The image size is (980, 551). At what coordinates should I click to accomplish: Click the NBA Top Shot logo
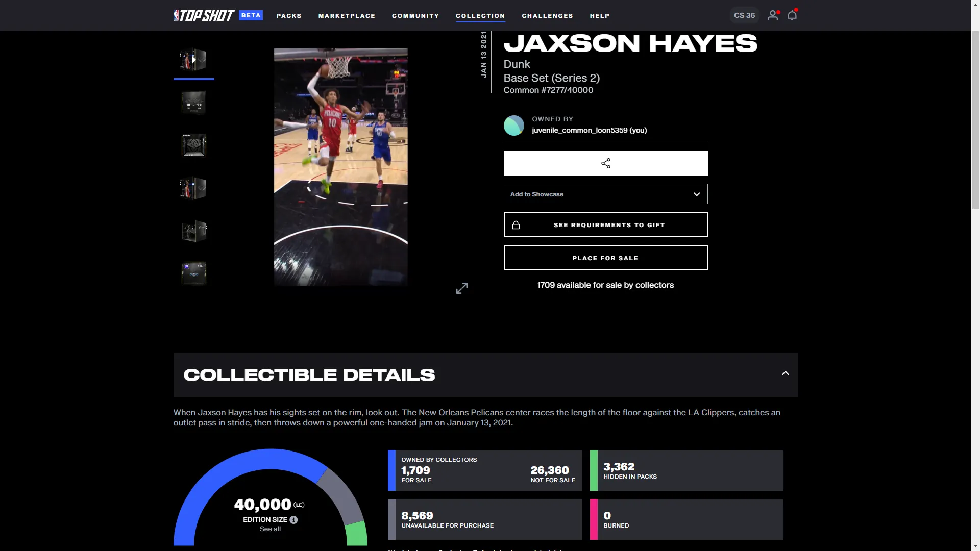pyautogui.click(x=204, y=15)
